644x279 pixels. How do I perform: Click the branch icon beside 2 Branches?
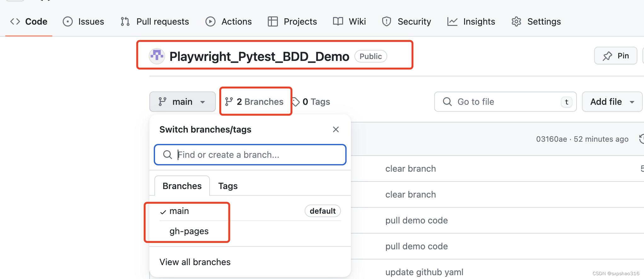(x=229, y=102)
